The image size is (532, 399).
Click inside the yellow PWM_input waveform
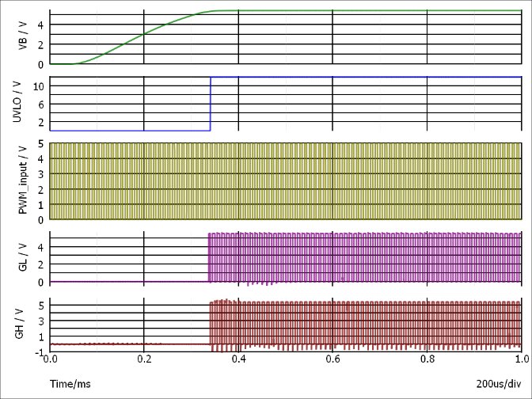(x=285, y=180)
